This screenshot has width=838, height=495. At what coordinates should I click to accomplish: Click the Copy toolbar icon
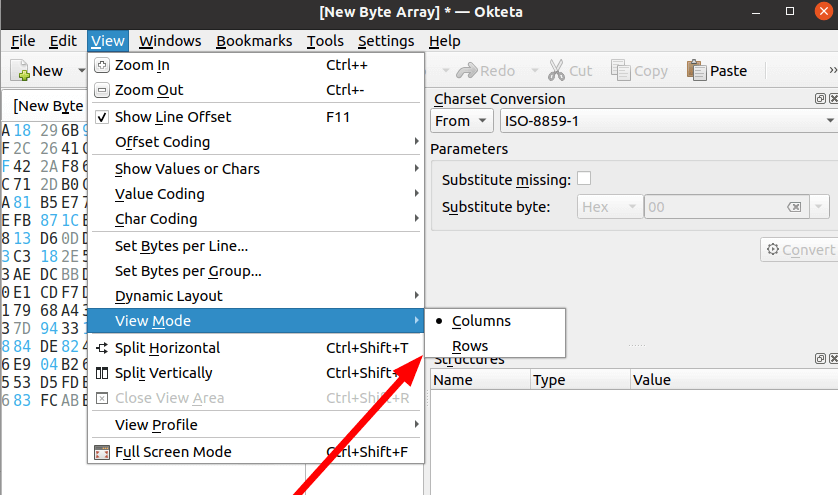620,71
